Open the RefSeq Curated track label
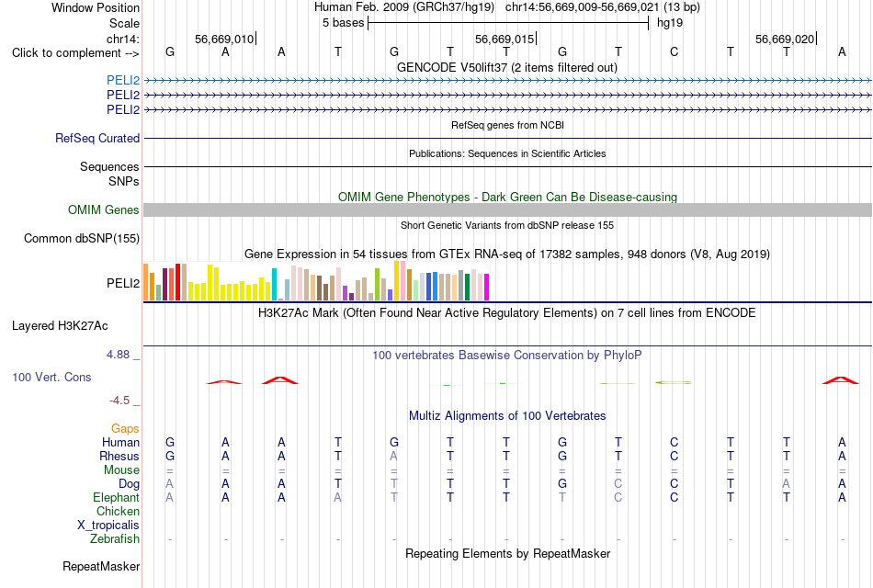This screenshot has height=588, width=873. pyautogui.click(x=96, y=138)
